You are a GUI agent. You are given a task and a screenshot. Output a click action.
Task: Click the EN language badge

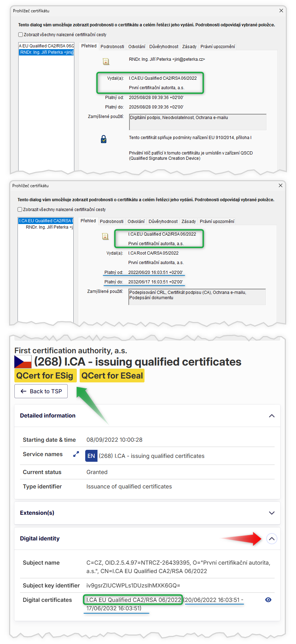(x=91, y=456)
